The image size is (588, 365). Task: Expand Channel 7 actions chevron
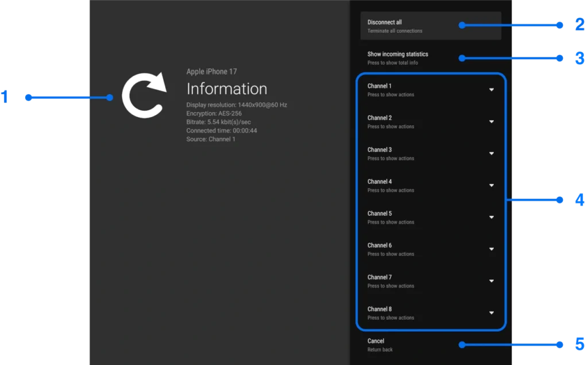[492, 281]
